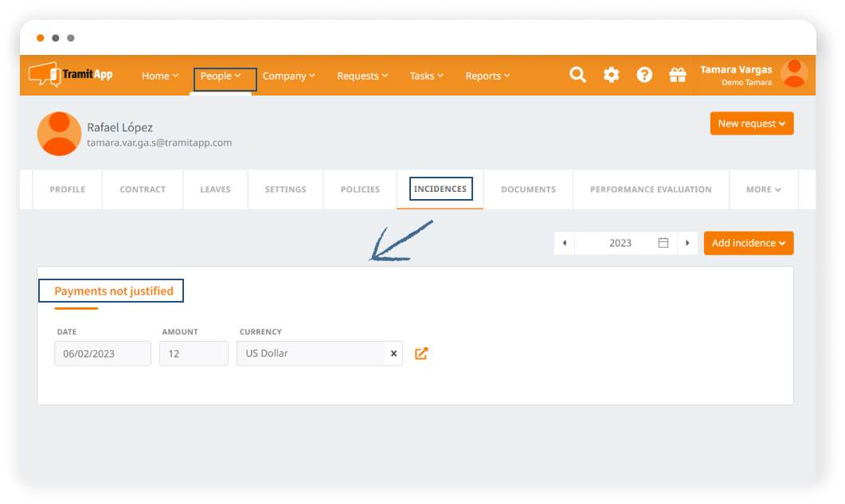The height and width of the screenshot is (504, 845).
Task: Click Tamara Vargas user avatar
Action: pos(794,74)
